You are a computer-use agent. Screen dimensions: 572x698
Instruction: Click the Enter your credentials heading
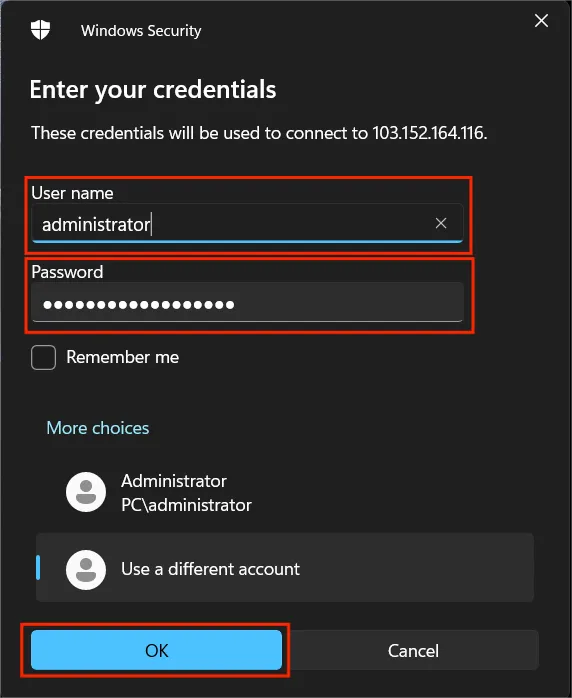coord(153,89)
